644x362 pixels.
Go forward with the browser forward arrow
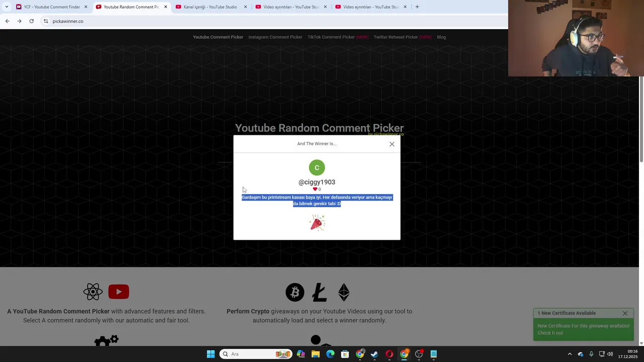pyautogui.click(x=19, y=21)
